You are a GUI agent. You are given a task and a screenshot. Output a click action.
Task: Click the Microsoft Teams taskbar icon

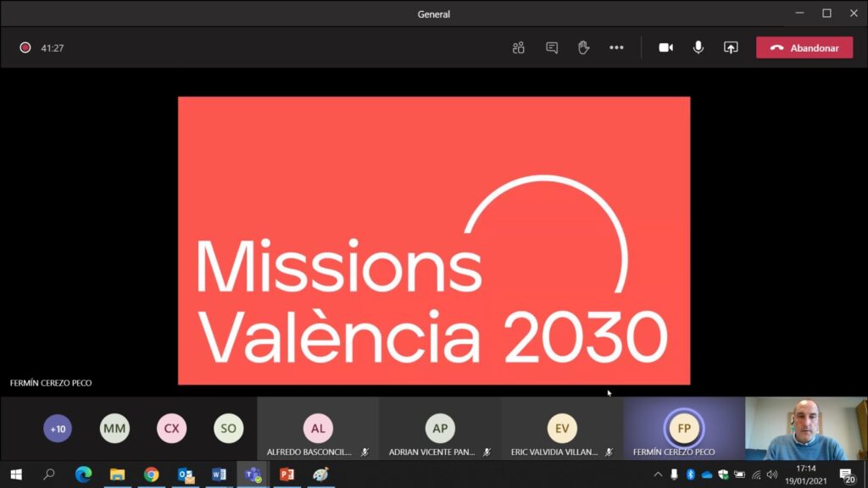click(x=253, y=474)
